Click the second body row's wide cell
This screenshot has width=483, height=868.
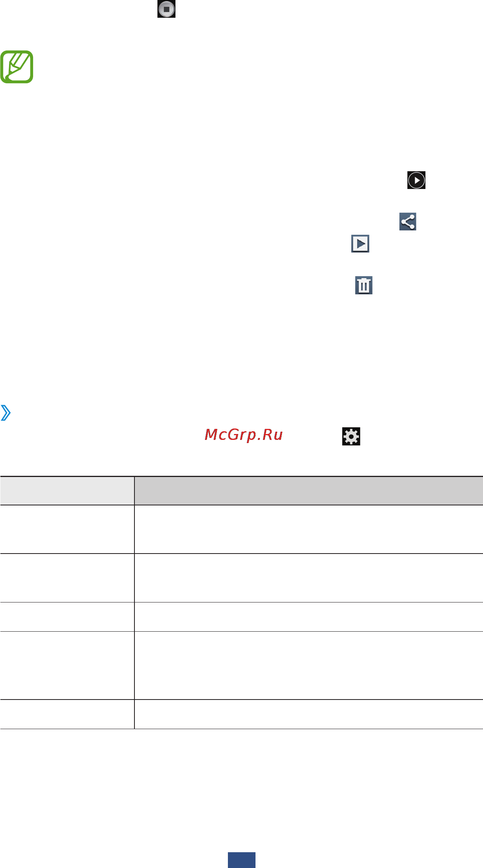point(309,578)
